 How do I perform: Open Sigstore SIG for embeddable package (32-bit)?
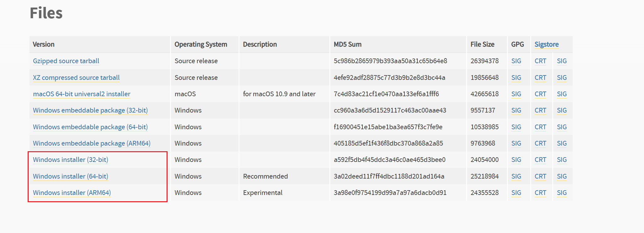tap(562, 110)
